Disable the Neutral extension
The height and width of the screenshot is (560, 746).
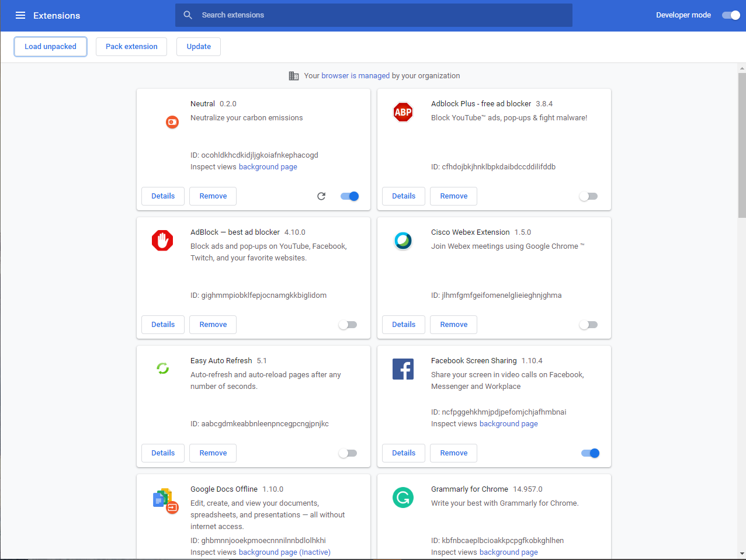(349, 196)
